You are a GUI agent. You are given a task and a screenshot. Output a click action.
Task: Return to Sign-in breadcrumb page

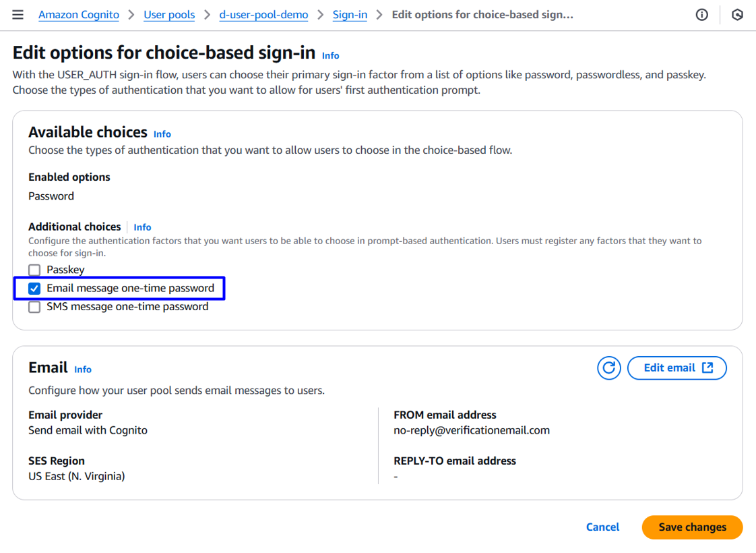click(350, 15)
